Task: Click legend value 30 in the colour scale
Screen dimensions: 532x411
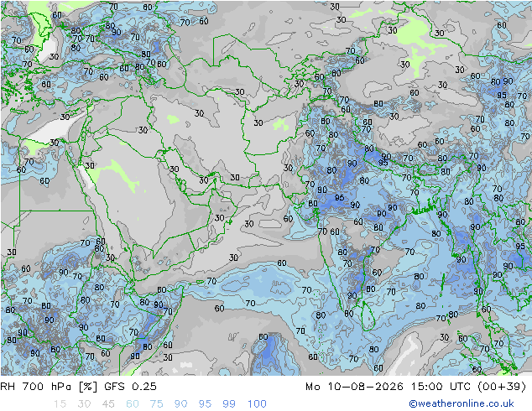Action: (84, 404)
